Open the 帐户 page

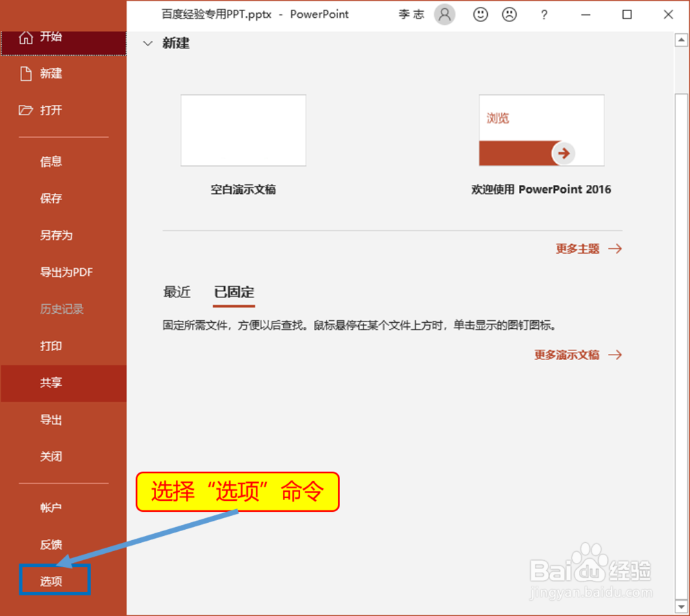(63, 508)
